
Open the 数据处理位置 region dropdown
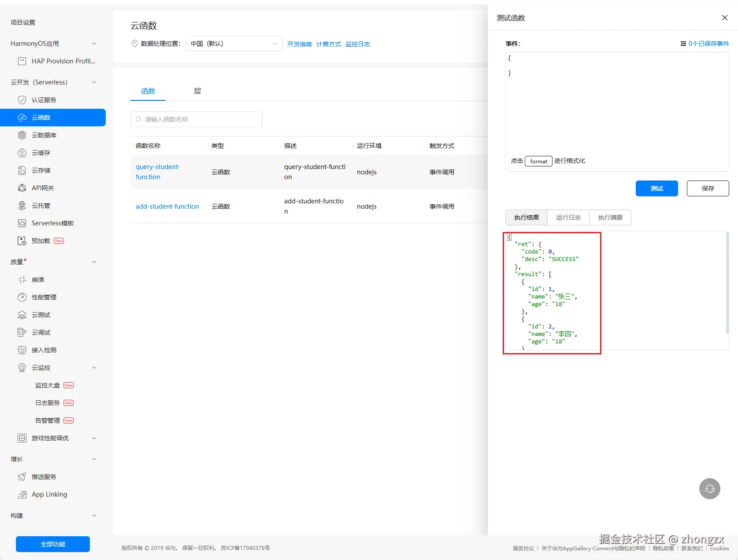point(234,44)
